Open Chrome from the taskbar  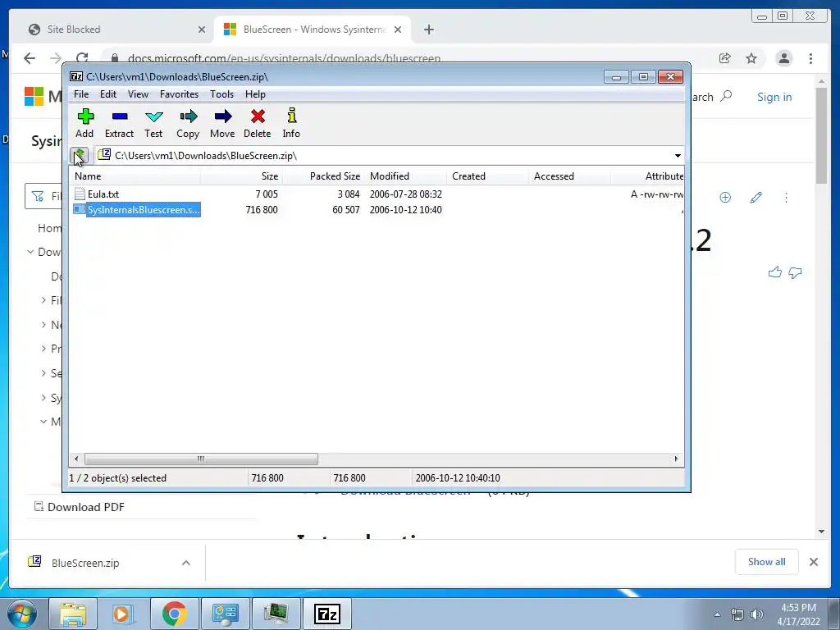(174, 614)
